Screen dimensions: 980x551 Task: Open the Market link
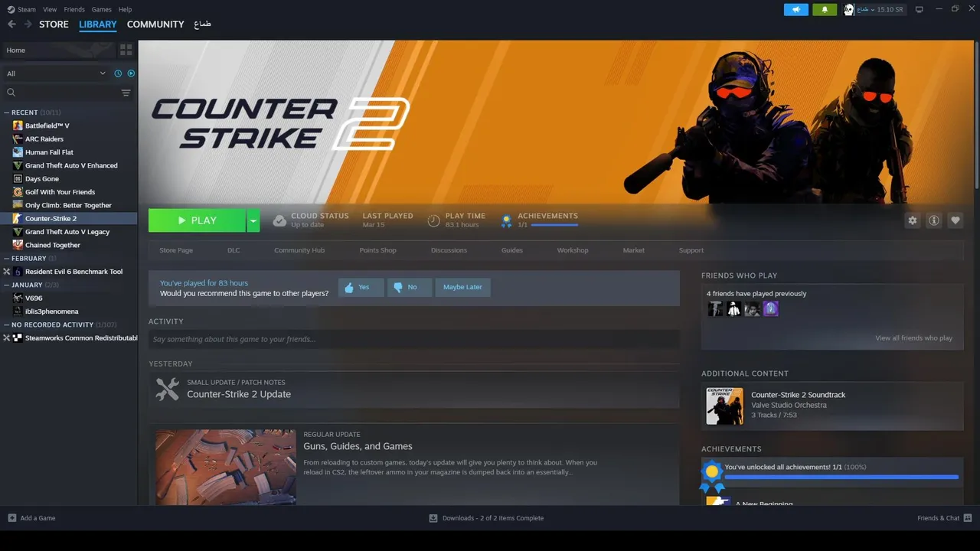pos(634,250)
